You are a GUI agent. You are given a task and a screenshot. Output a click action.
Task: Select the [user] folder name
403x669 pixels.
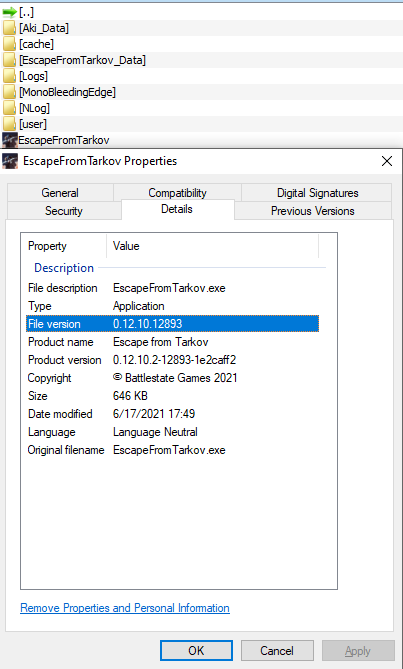[x=33, y=124]
